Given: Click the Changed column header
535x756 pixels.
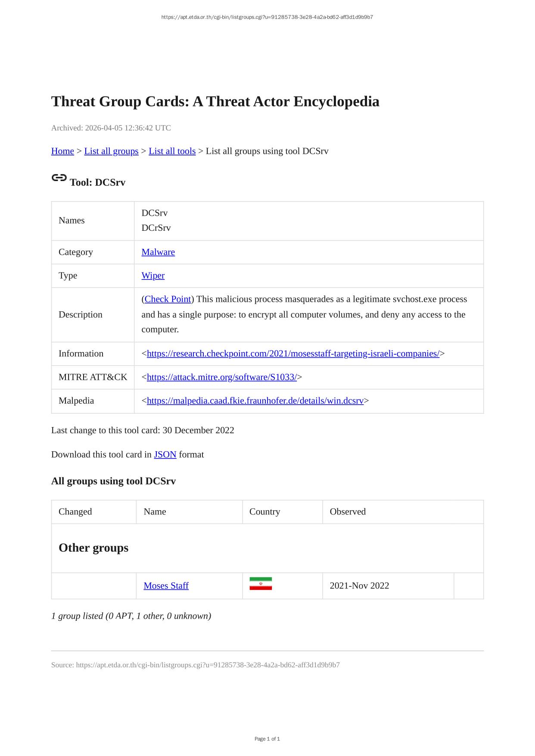Looking at the screenshot, I should click(x=75, y=512).
